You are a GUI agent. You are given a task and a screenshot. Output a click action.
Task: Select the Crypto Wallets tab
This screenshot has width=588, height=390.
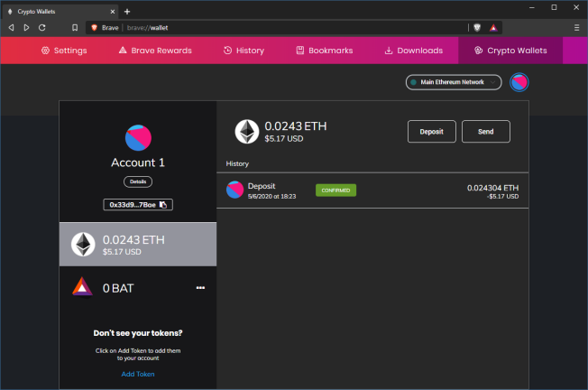pos(510,51)
